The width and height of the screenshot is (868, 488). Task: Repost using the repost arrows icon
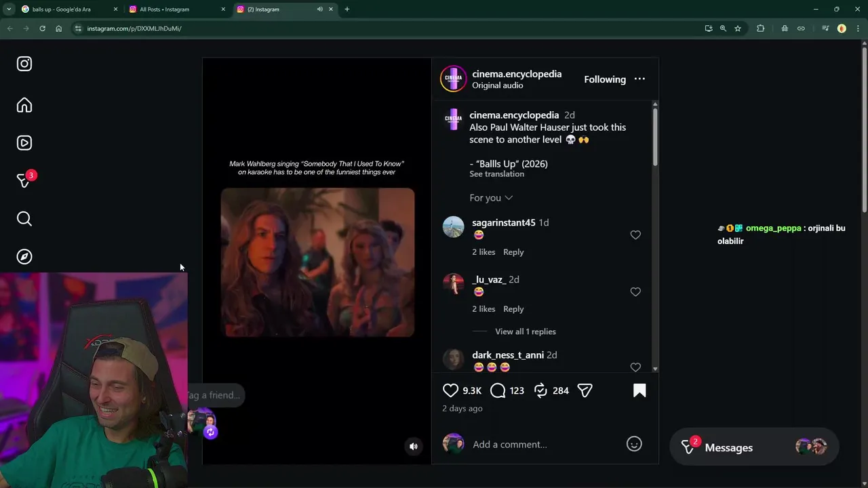click(x=540, y=390)
